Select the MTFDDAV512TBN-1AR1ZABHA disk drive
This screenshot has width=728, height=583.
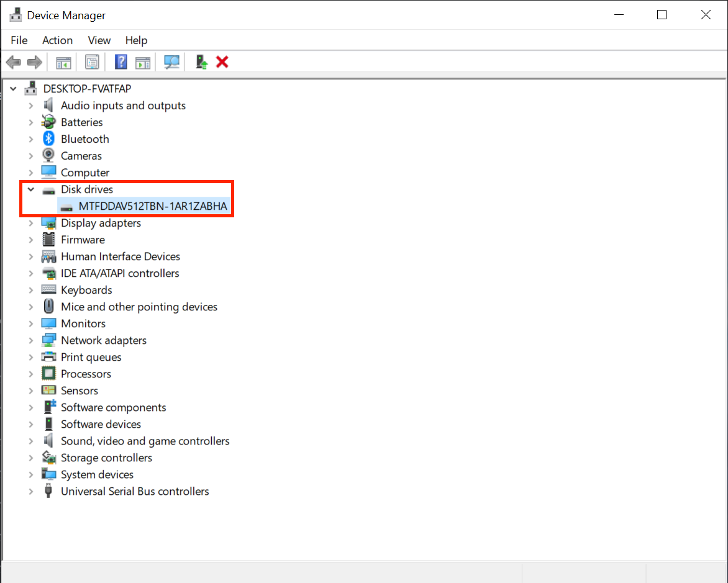(153, 206)
